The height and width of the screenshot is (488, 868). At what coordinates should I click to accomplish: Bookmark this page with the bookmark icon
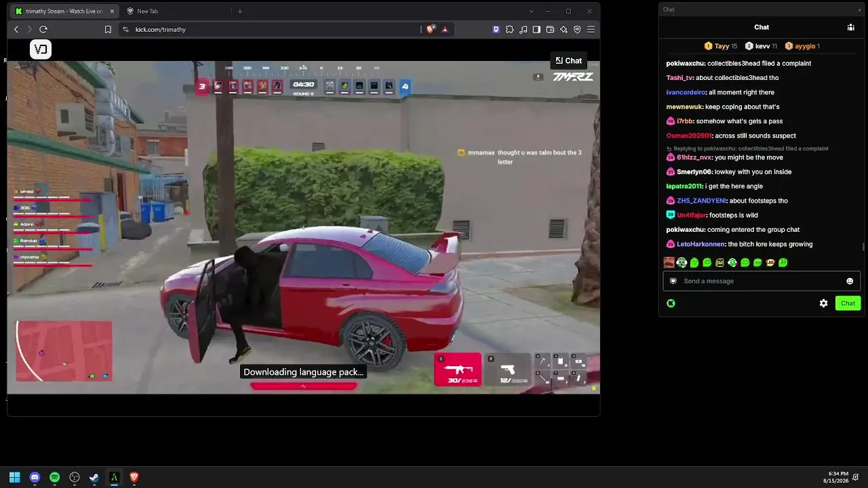pyautogui.click(x=108, y=29)
